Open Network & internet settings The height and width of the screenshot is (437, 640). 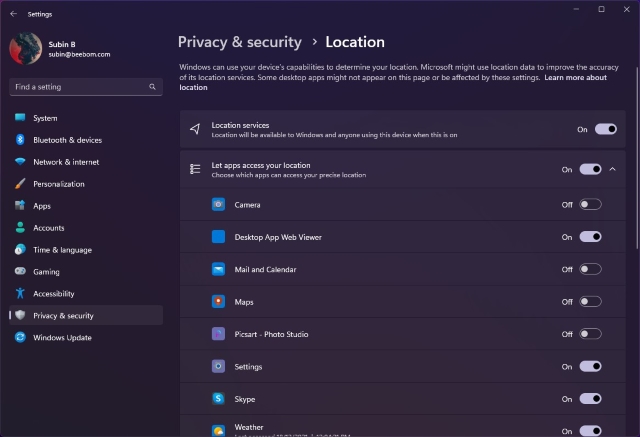tap(66, 162)
